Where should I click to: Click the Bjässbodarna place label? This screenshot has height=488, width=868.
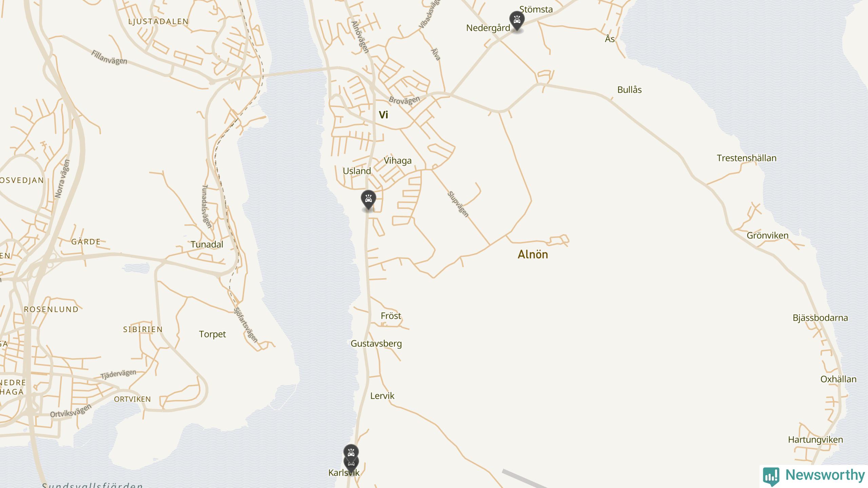(820, 318)
